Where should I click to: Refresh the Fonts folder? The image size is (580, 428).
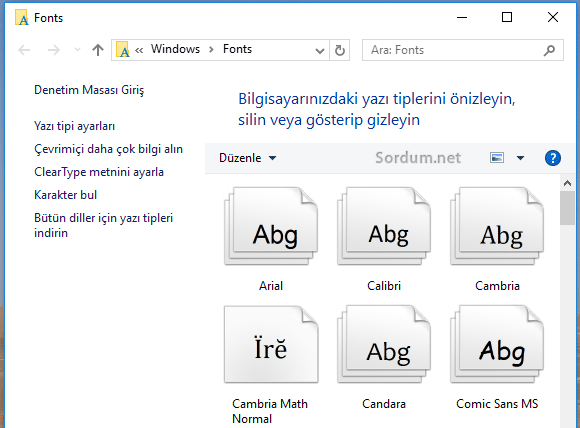(340, 50)
